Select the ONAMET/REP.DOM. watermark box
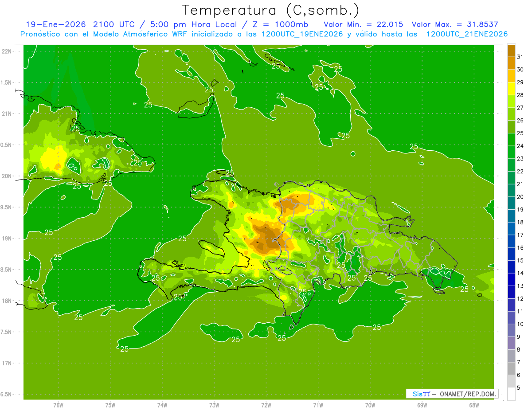This screenshot has height=411, width=532. [452, 394]
